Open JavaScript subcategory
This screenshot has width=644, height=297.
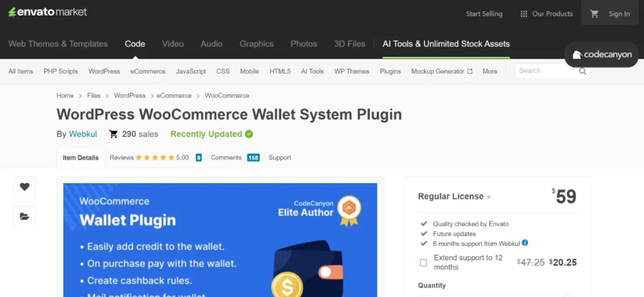[x=191, y=71]
